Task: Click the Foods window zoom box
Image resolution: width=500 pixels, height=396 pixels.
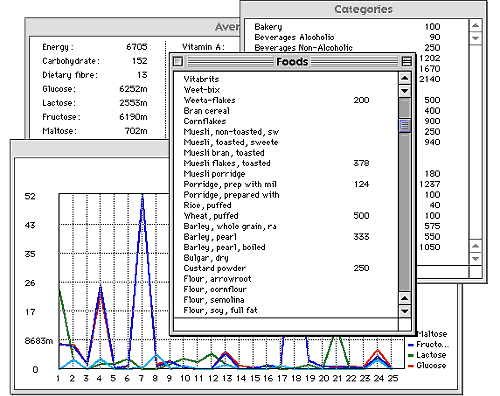Action: pos(406,61)
